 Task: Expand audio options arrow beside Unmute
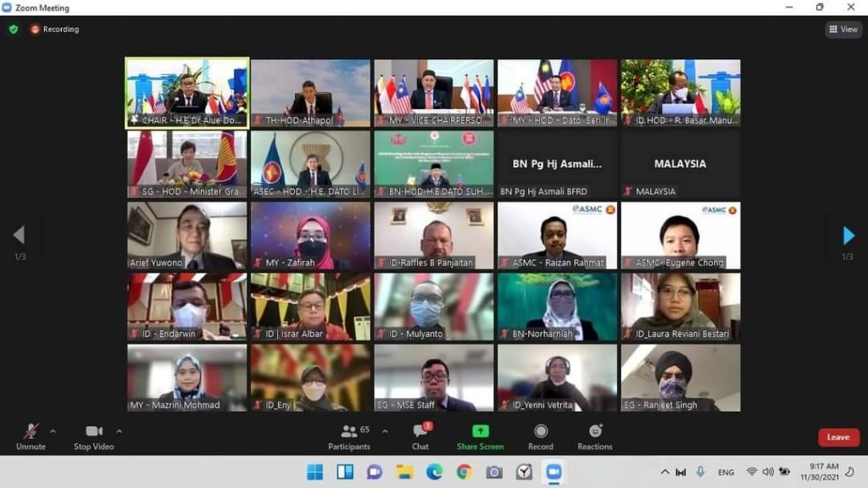click(x=53, y=431)
